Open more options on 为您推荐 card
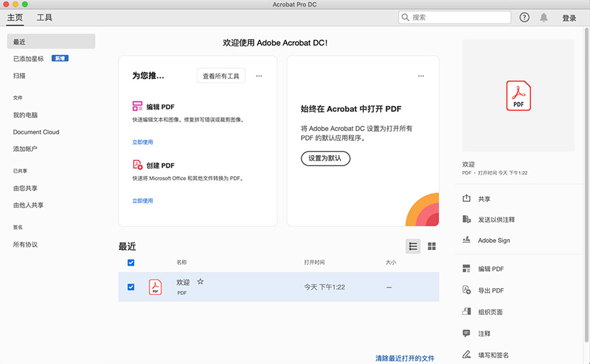The width and height of the screenshot is (590, 364). tap(259, 76)
